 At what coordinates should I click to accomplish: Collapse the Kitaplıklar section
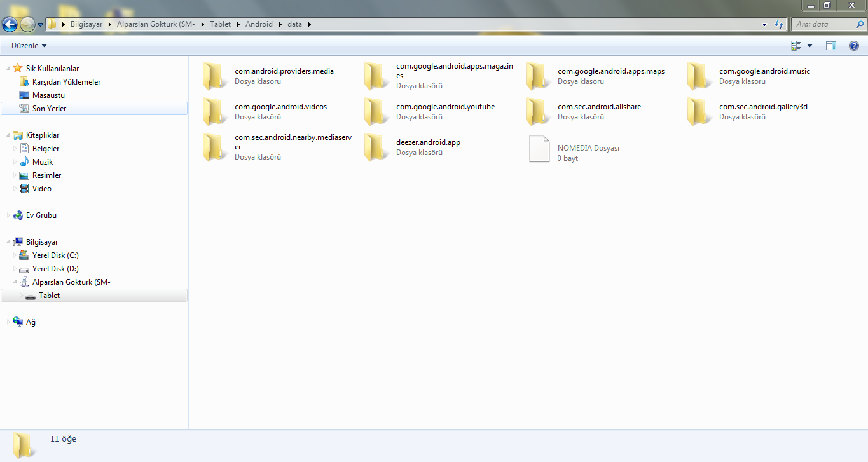tap(8, 135)
